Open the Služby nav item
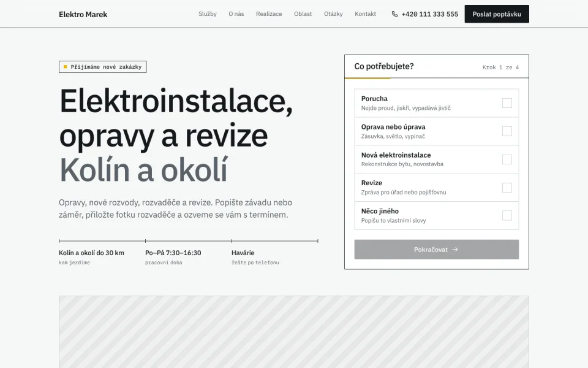 (x=208, y=14)
